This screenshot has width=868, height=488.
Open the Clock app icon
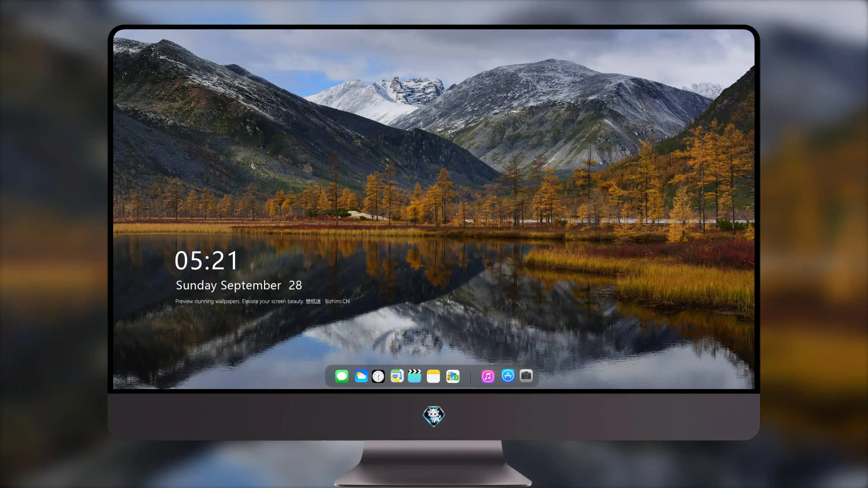tap(378, 376)
